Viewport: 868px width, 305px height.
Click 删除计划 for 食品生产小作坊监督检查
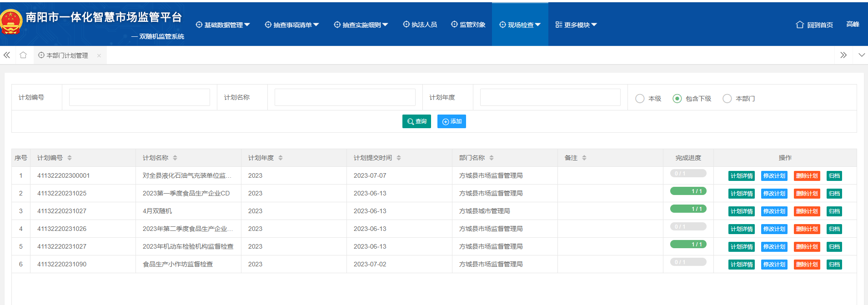click(807, 265)
